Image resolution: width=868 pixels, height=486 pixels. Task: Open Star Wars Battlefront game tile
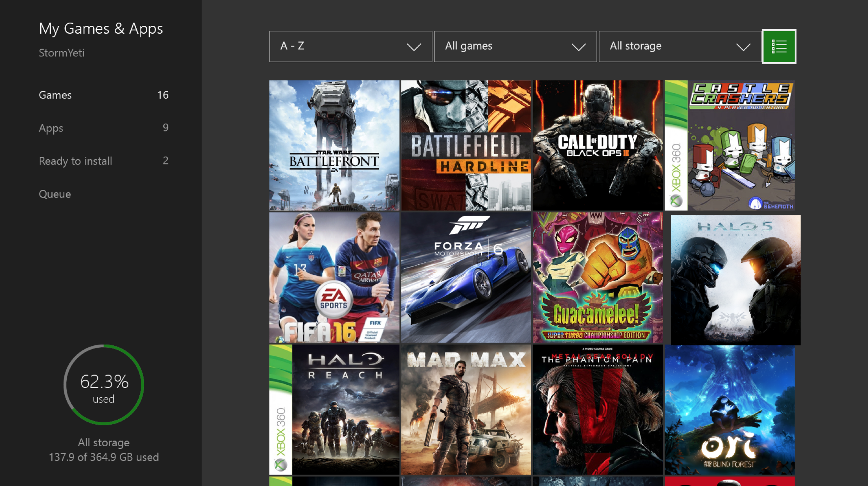pyautogui.click(x=334, y=145)
